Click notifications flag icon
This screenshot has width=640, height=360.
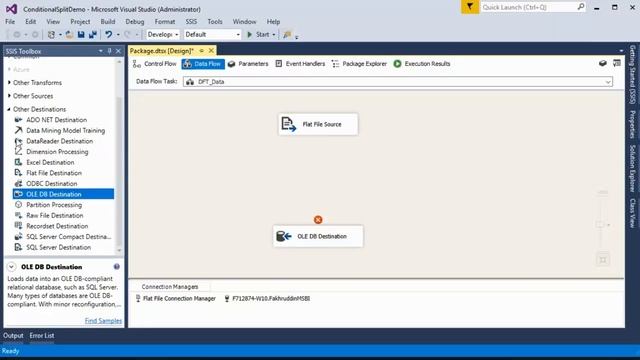[x=470, y=7]
